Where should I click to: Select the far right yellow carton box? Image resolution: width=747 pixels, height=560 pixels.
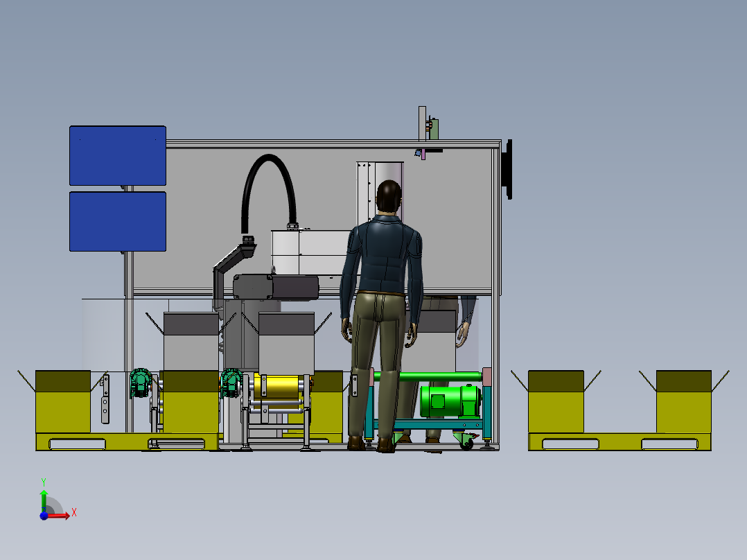click(x=684, y=402)
